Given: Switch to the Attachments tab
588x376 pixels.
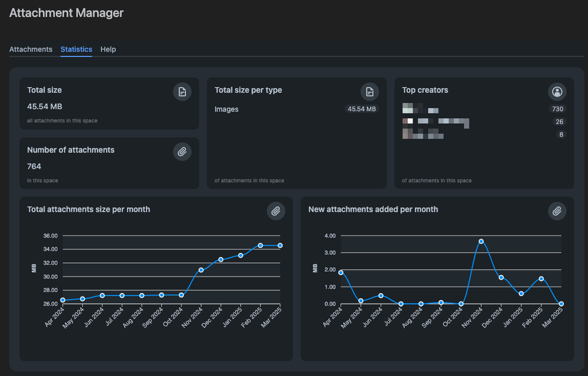Looking at the screenshot, I should point(31,49).
